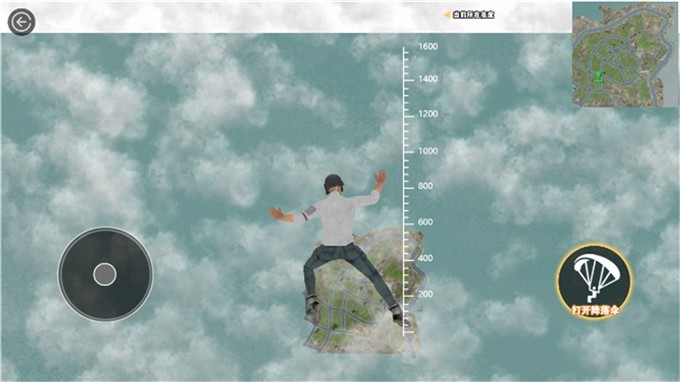680x382 pixels.
Task: Open the island minimap thumbnail
Action: click(624, 54)
